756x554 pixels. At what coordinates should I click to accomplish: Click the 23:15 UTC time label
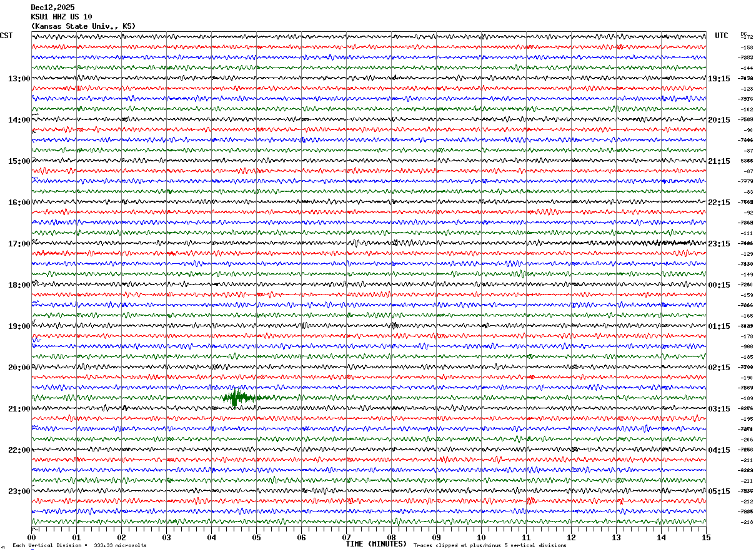(x=719, y=244)
